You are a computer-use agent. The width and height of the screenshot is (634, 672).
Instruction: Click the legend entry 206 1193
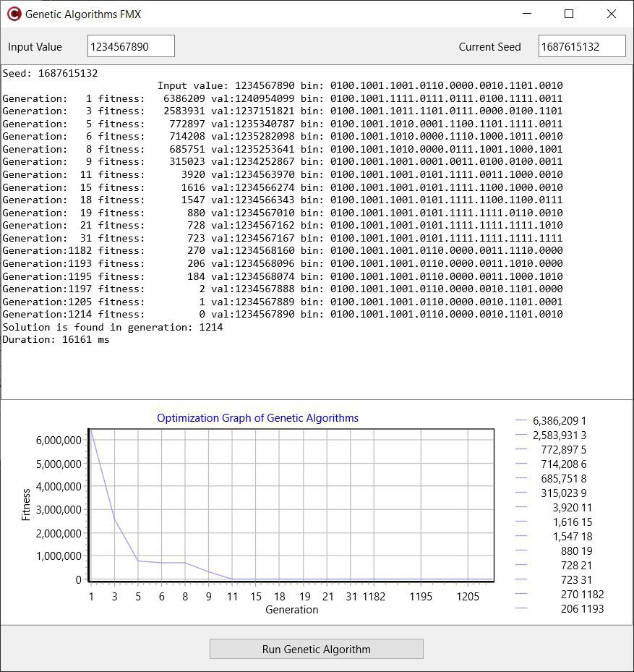click(560, 608)
